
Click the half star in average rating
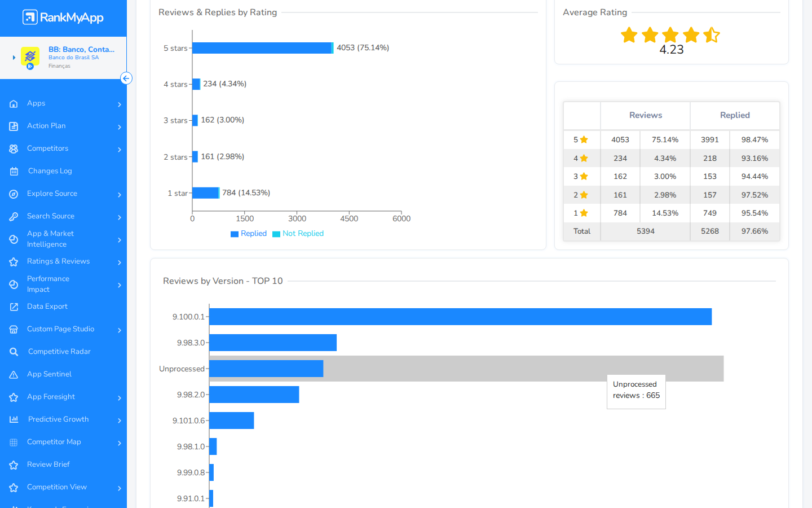[x=712, y=35]
